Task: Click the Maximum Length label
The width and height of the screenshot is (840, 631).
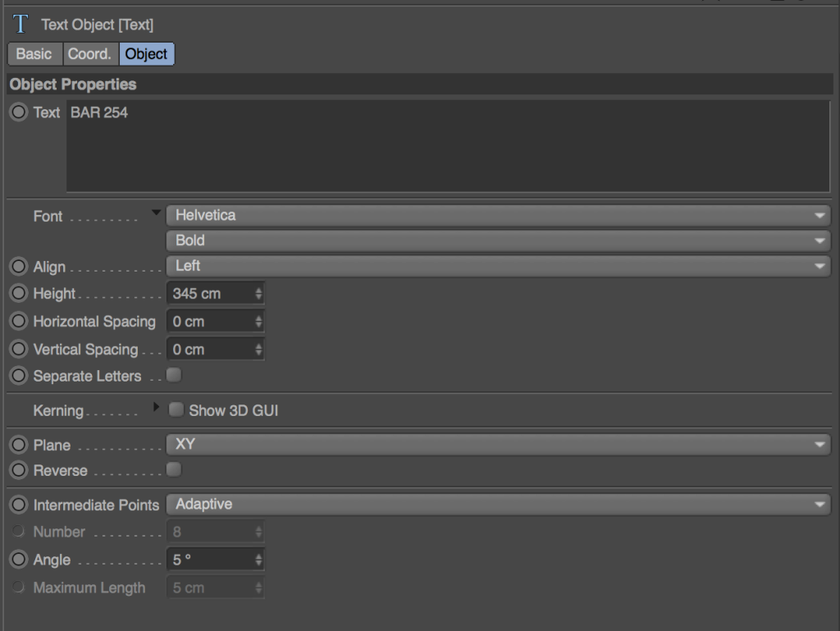Action: (89, 588)
